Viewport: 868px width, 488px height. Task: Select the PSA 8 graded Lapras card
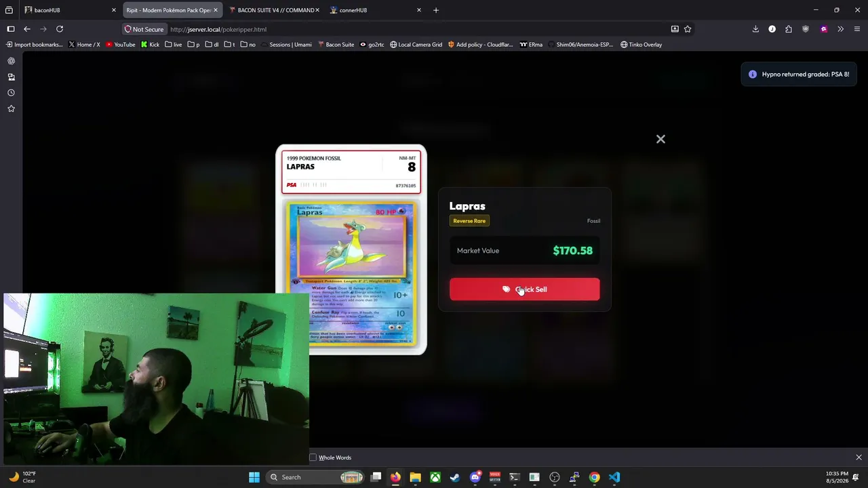pyautogui.click(x=351, y=249)
